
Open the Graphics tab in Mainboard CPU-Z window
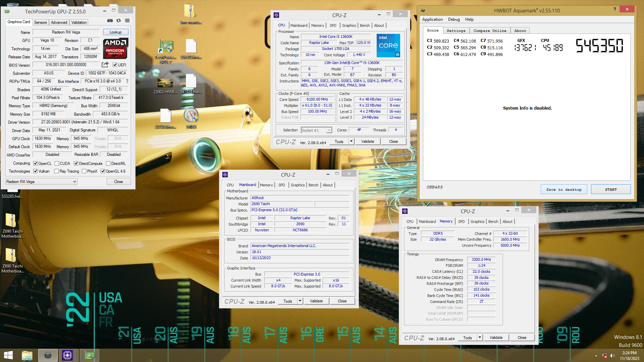point(298,185)
